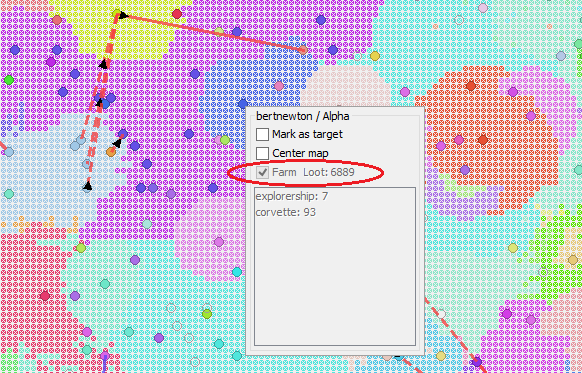Pick the orange planet marker beside a black arrowhead

(111, 151)
